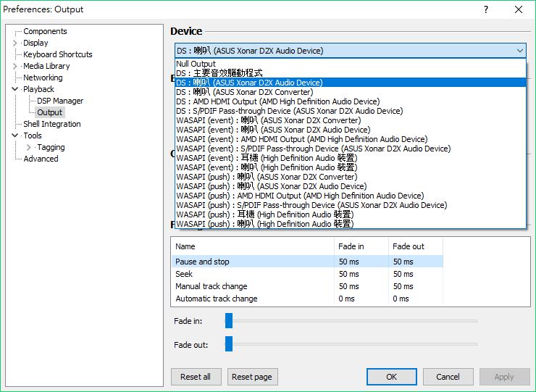Viewport: 536px width, 392px height.
Task: Select the Pause and stop fading row
Action: click(307, 262)
